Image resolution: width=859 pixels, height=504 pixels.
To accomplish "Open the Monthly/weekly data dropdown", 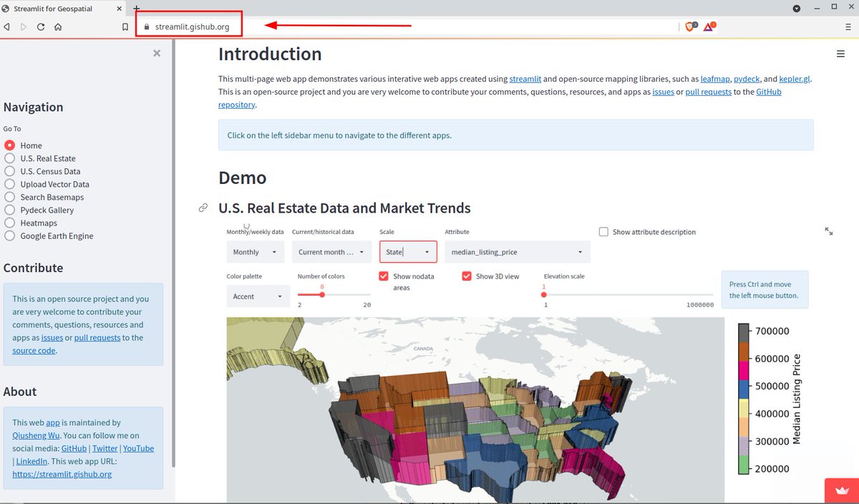I will point(256,252).
